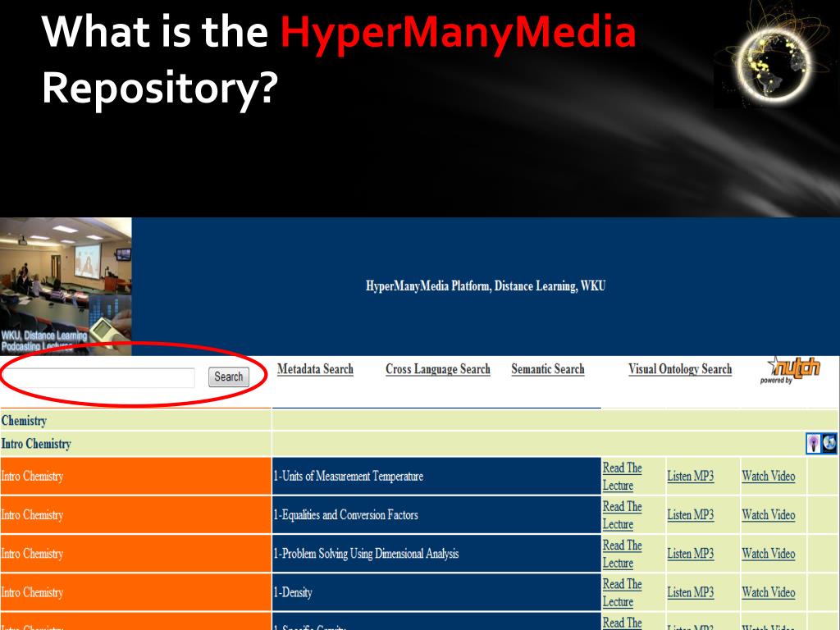
Task: Click Intro Chemistry cell for Equalities row
Action: pyautogui.click(x=135, y=515)
